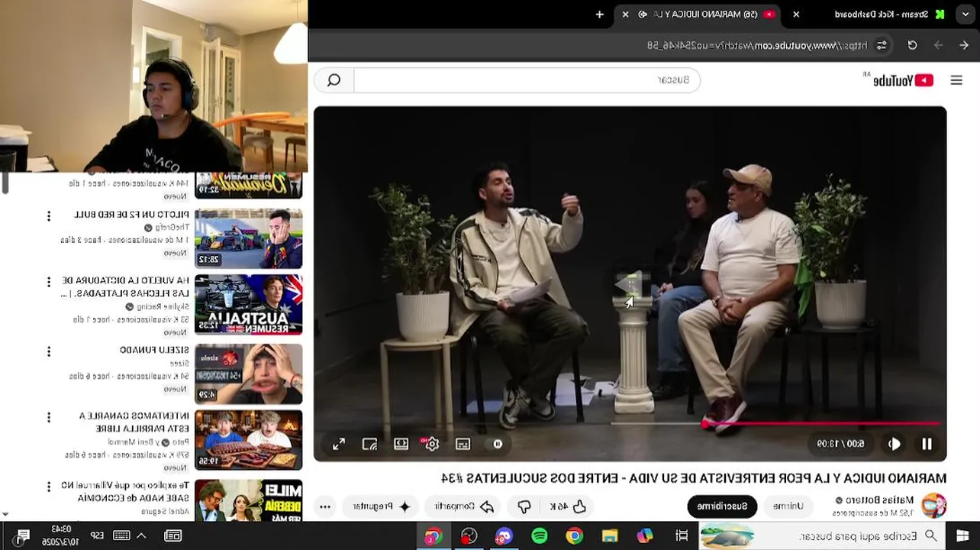The width and height of the screenshot is (980, 550).
Task: Open a new browser tab
Action: tap(599, 15)
